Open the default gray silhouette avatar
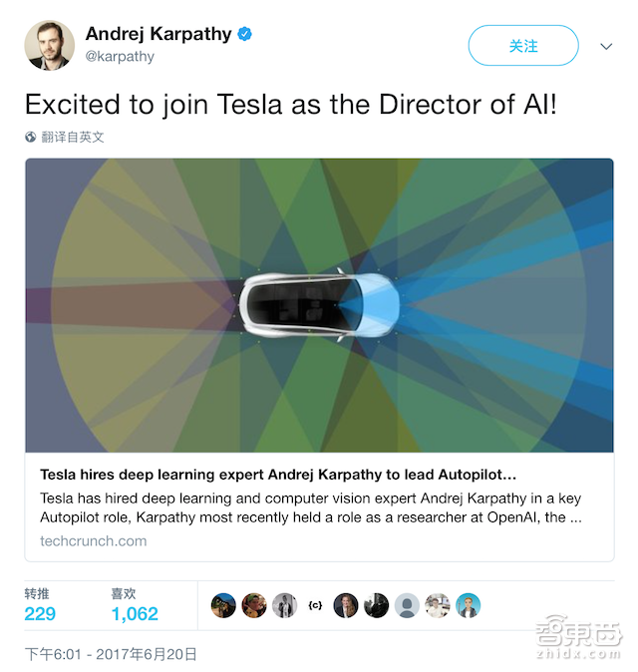The image size is (638, 672). click(x=407, y=605)
